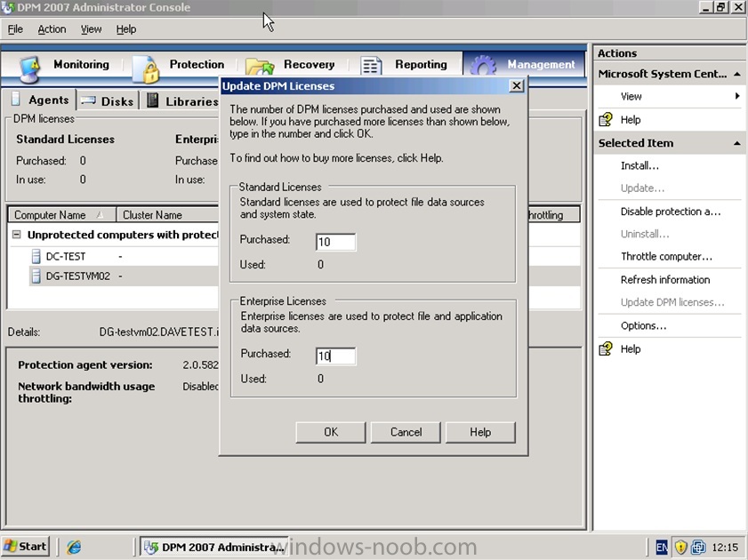Click Standard Licenses Purchased field
Image resolution: width=748 pixels, height=560 pixels.
[x=335, y=242]
